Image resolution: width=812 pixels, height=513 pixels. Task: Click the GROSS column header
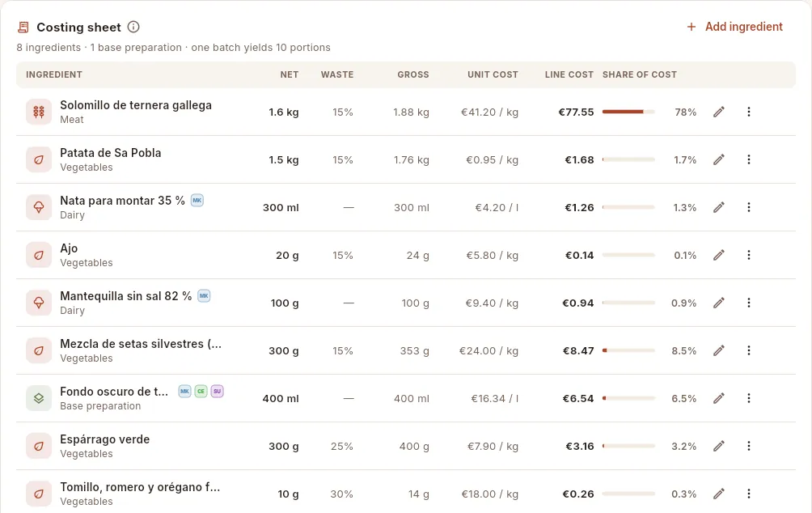point(413,74)
